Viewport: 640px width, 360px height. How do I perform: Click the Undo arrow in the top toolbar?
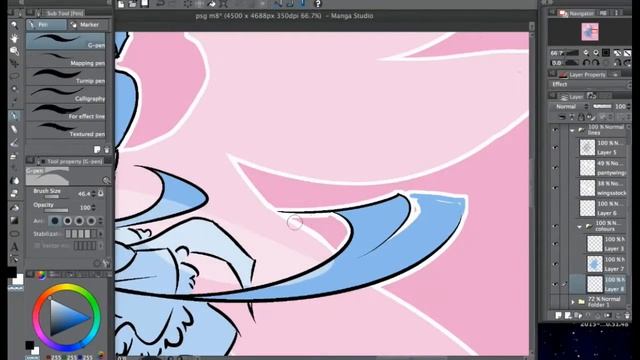click(x=160, y=4)
